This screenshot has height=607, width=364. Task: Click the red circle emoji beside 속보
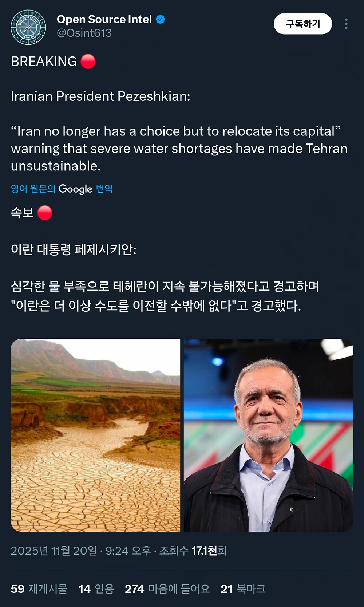(45, 213)
